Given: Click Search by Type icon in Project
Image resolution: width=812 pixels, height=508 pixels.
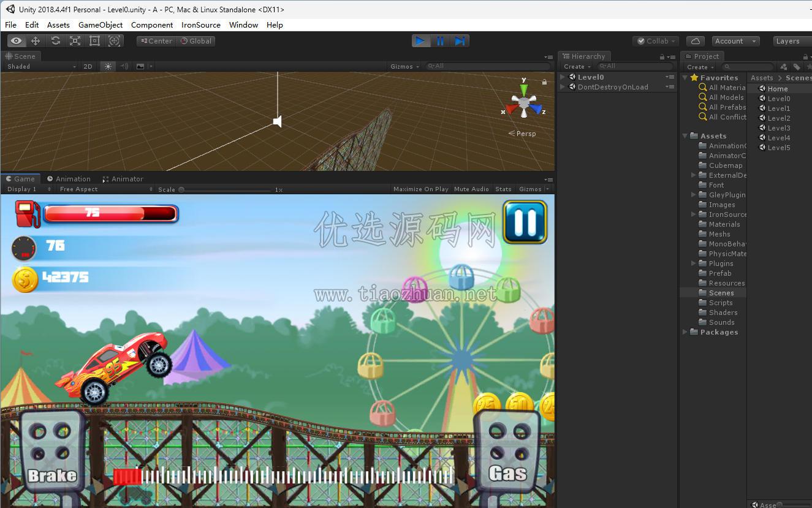Looking at the screenshot, I should 784,67.
